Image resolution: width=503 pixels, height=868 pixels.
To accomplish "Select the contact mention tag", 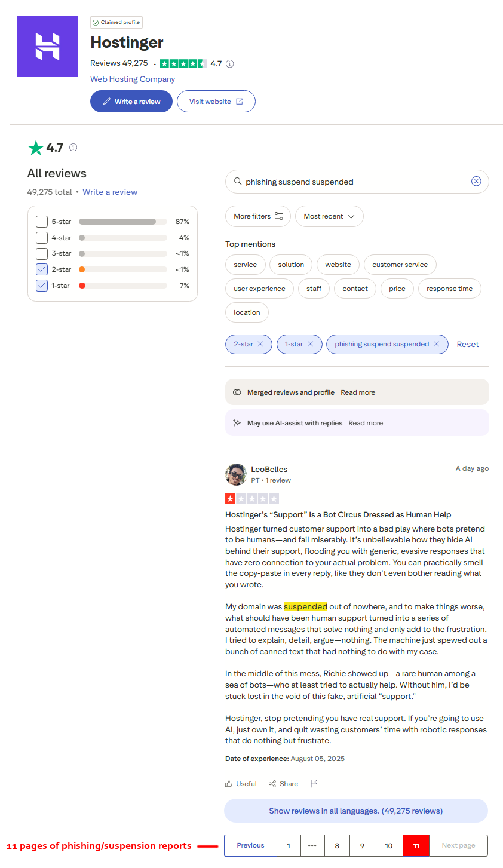I will (x=355, y=289).
